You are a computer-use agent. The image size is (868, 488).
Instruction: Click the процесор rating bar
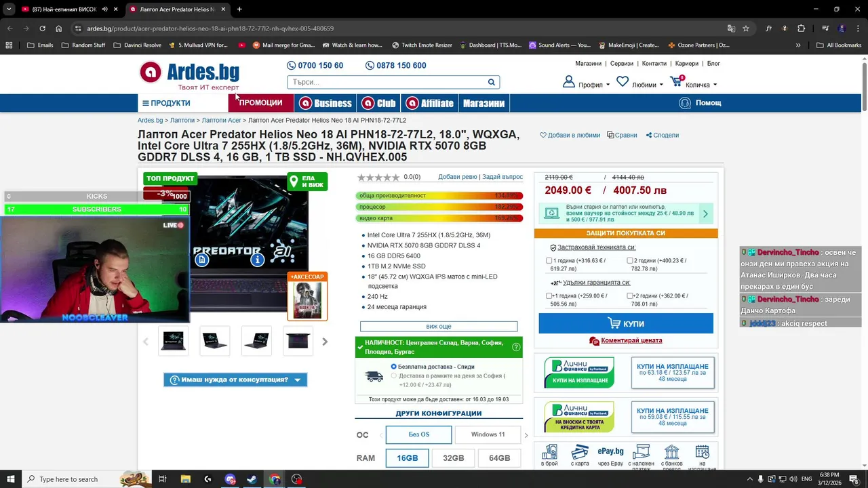point(439,207)
